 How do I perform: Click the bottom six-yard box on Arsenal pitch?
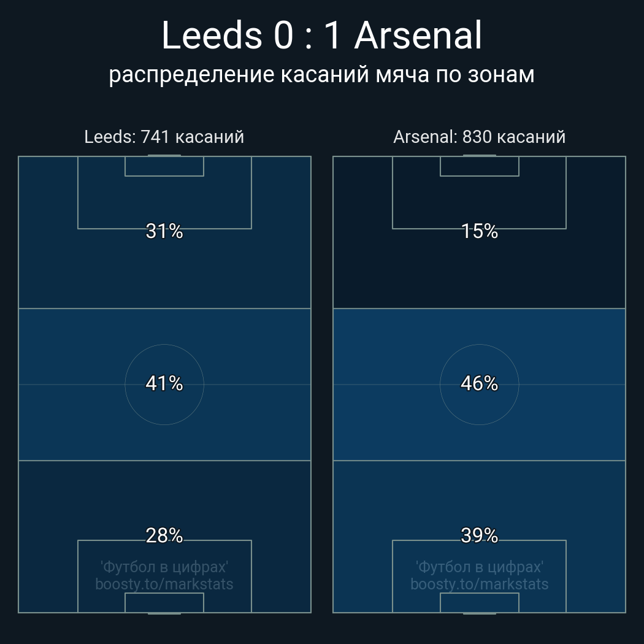pyautogui.click(x=480, y=602)
